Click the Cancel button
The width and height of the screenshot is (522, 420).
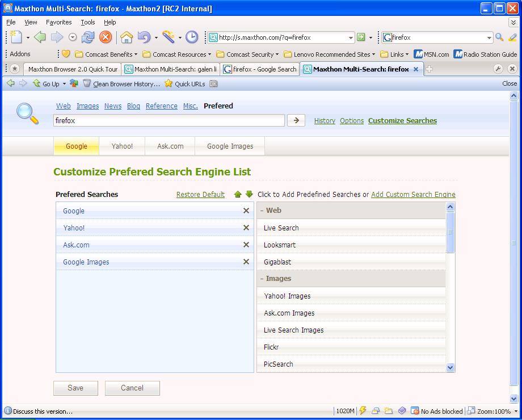click(132, 388)
